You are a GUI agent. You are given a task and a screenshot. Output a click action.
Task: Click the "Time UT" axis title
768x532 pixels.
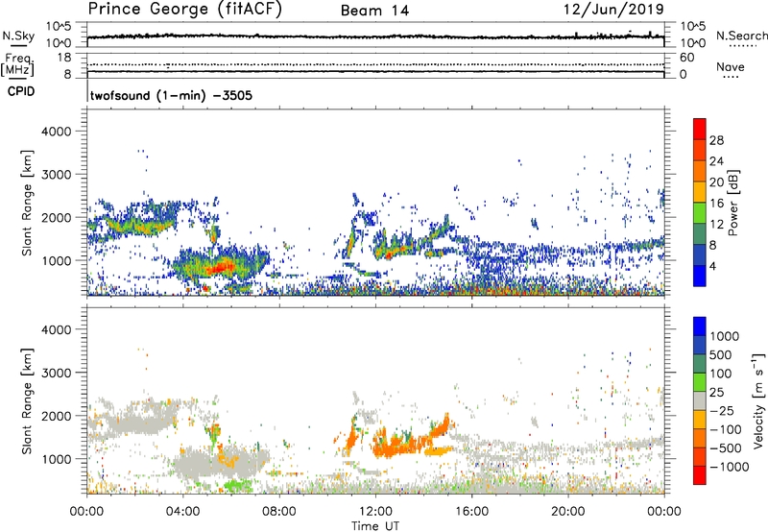pos(375,526)
